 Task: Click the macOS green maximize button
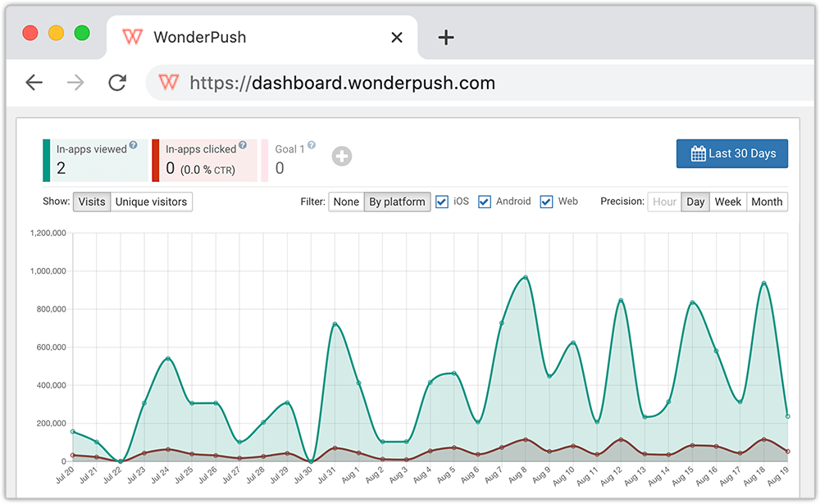(x=82, y=33)
